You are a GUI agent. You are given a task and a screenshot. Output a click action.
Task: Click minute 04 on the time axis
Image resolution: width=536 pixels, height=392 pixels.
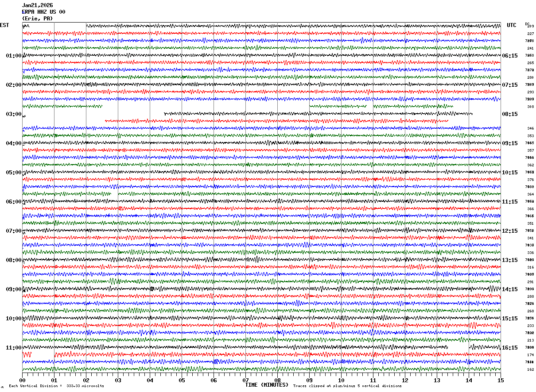(x=150, y=380)
